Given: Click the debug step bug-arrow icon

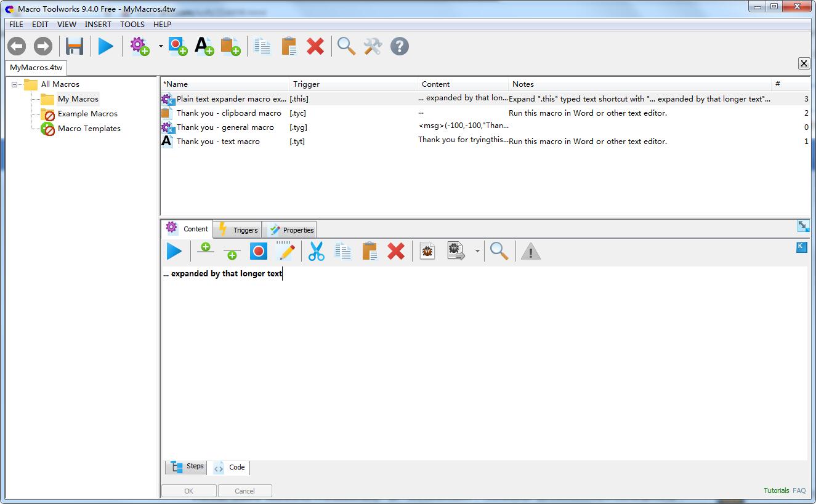Looking at the screenshot, I should coord(456,251).
